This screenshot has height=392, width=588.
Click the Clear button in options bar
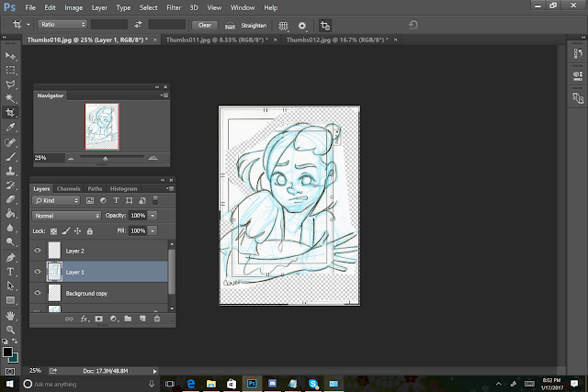point(207,26)
